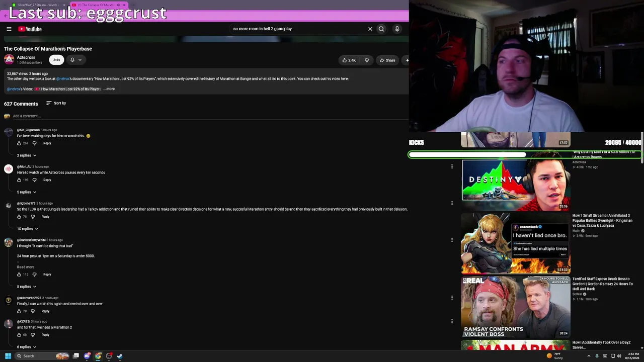
Task: Expand the video description with ...more
Action: point(109,89)
